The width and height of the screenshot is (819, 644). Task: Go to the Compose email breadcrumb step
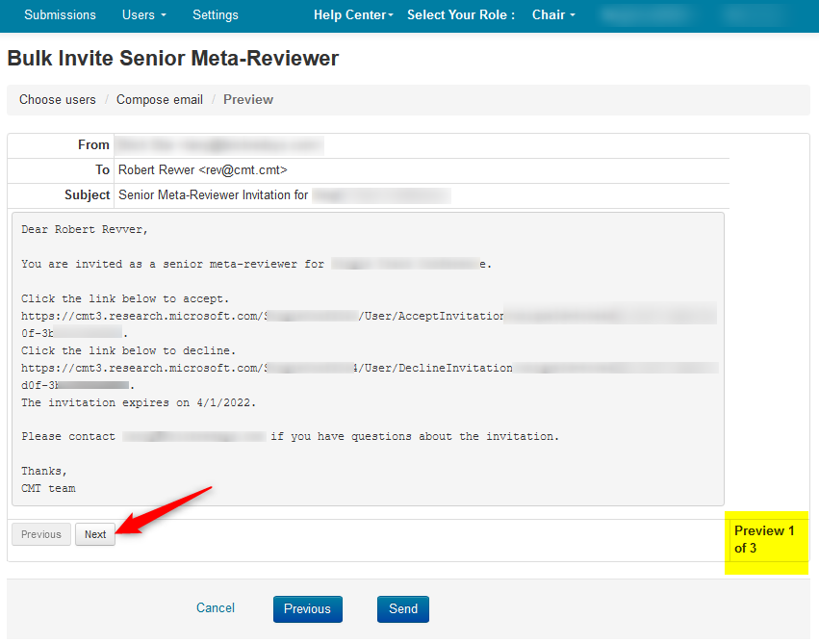point(160,100)
